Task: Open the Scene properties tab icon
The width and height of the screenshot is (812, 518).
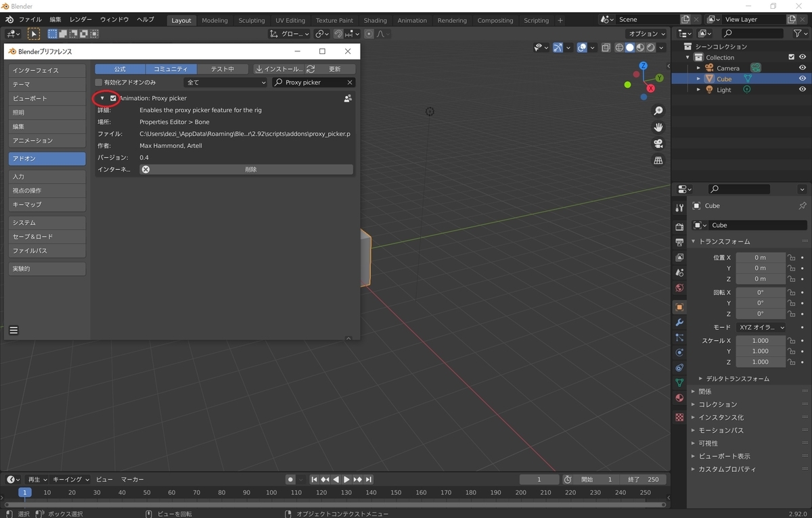Action: coord(679,273)
